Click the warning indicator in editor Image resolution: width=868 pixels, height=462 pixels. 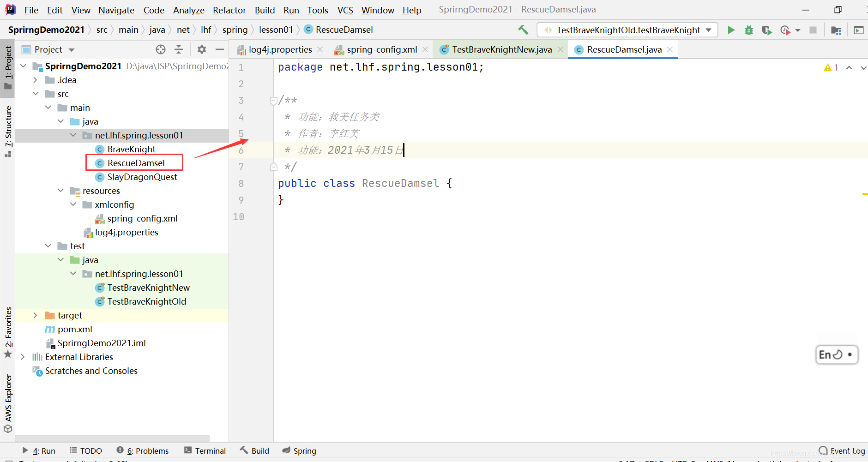831,67
